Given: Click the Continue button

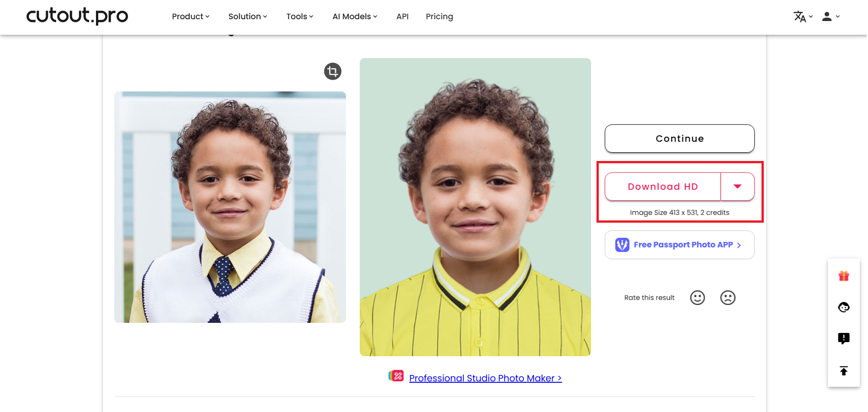Looking at the screenshot, I should click(680, 138).
